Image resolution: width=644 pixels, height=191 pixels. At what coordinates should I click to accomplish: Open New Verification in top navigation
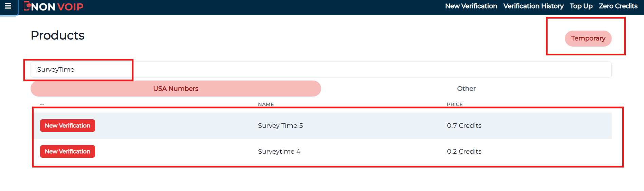471,6
